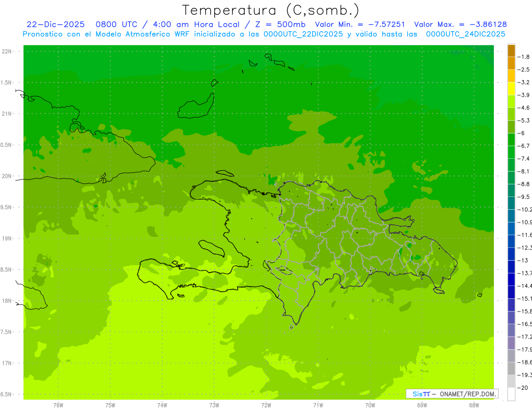Click the legend value "-13"
This screenshot has height=411, width=532.
tap(523, 260)
